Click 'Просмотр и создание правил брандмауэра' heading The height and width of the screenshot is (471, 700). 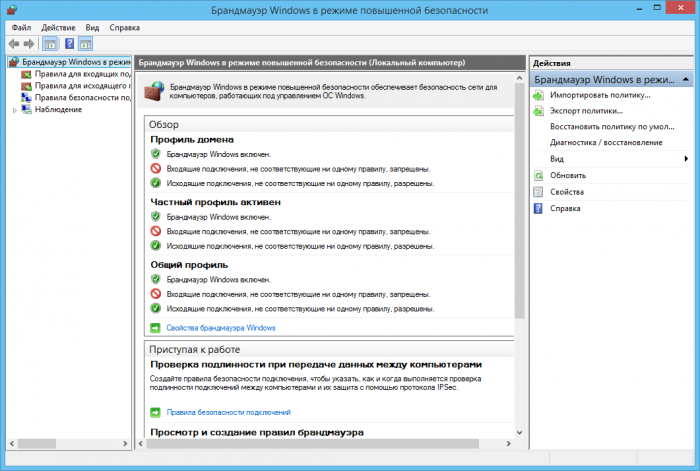click(x=257, y=433)
